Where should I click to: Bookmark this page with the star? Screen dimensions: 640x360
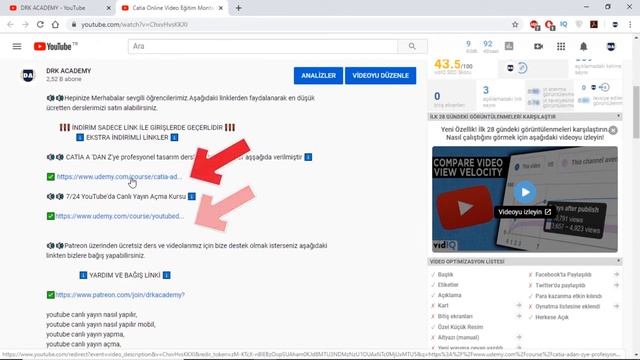click(515, 24)
